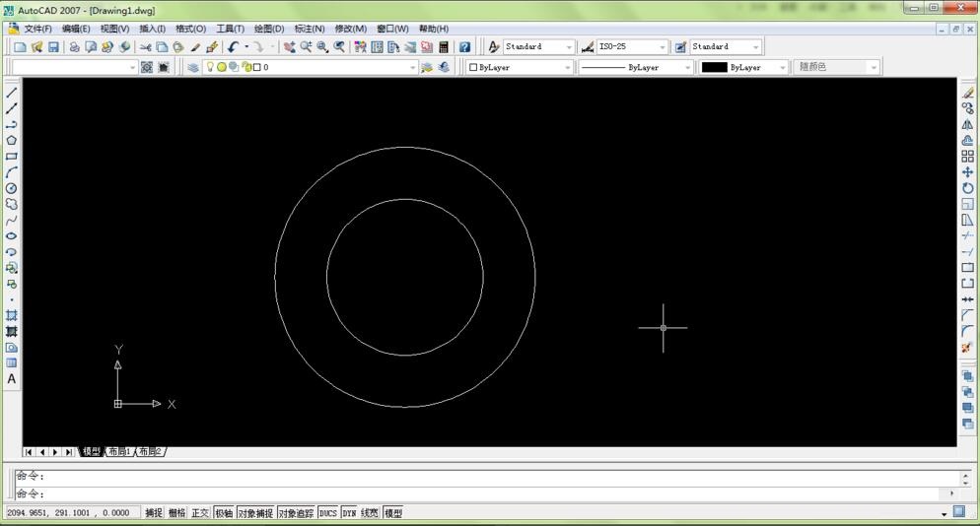Click the Save icon in standard toolbar
The height and width of the screenshot is (526, 980).
click(53, 47)
